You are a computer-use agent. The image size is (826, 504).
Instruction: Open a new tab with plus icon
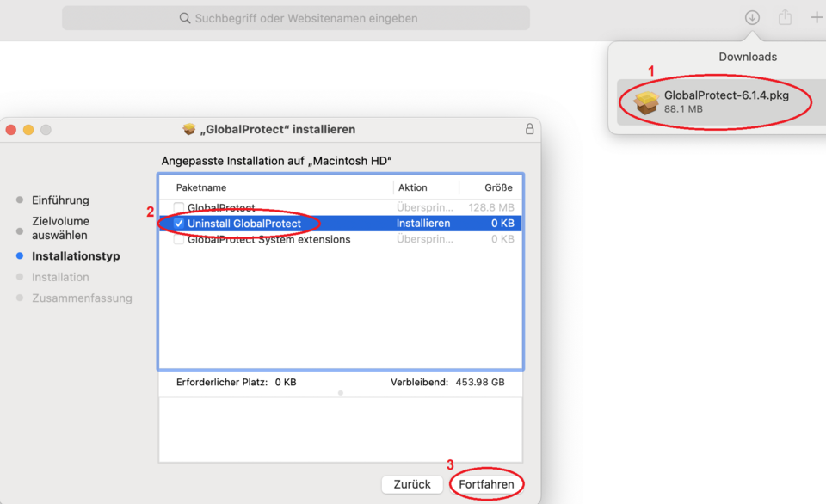(x=817, y=18)
